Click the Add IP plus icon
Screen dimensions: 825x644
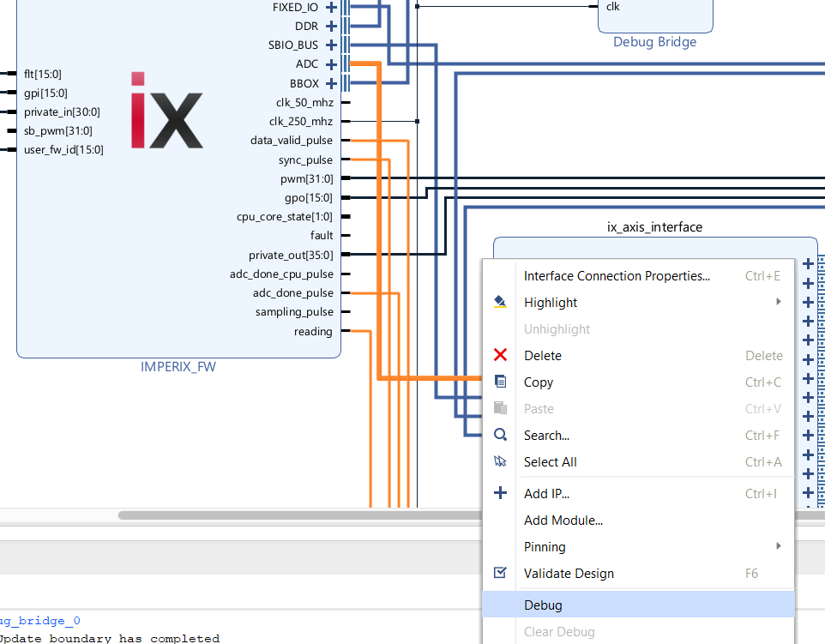pos(501,493)
